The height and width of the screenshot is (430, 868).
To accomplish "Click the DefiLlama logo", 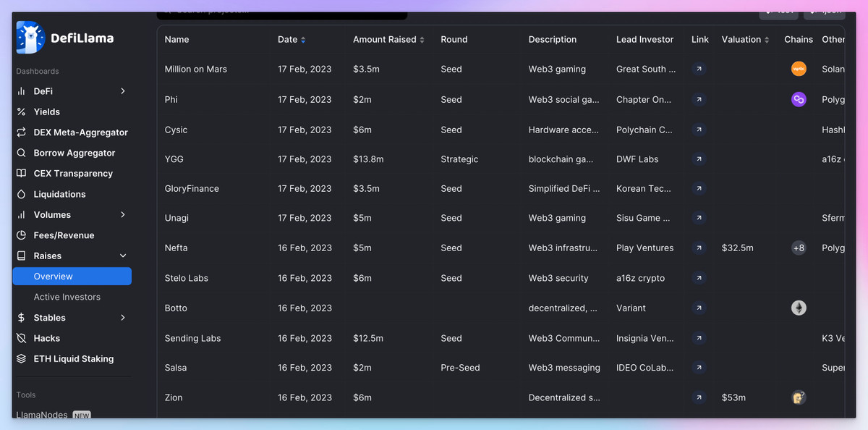I will pos(65,38).
